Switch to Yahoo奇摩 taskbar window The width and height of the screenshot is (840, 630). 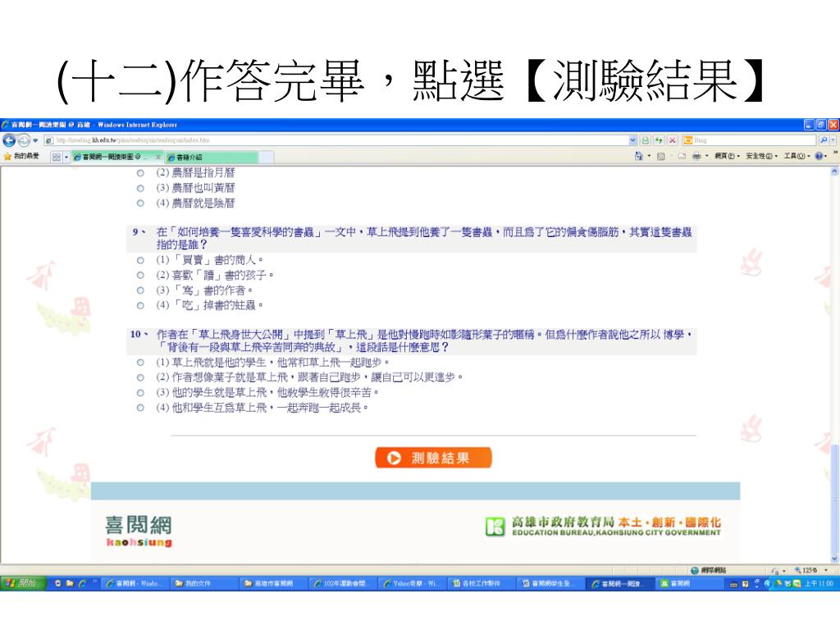point(413,583)
